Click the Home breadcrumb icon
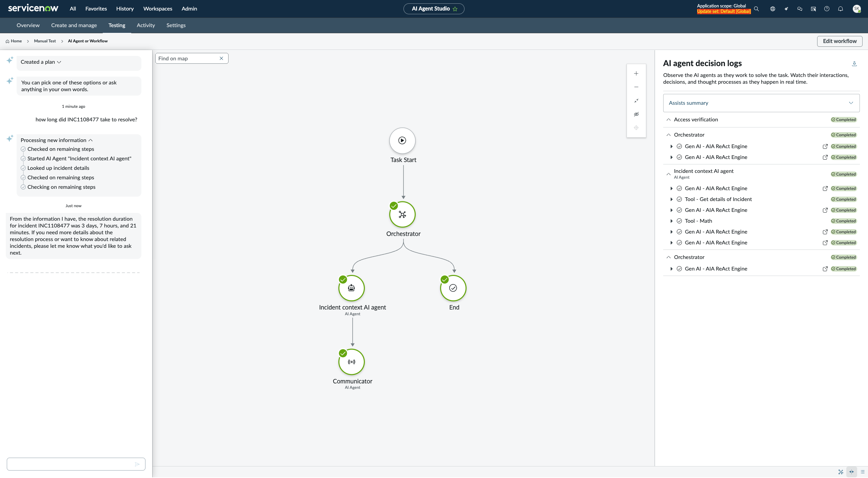 point(7,41)
